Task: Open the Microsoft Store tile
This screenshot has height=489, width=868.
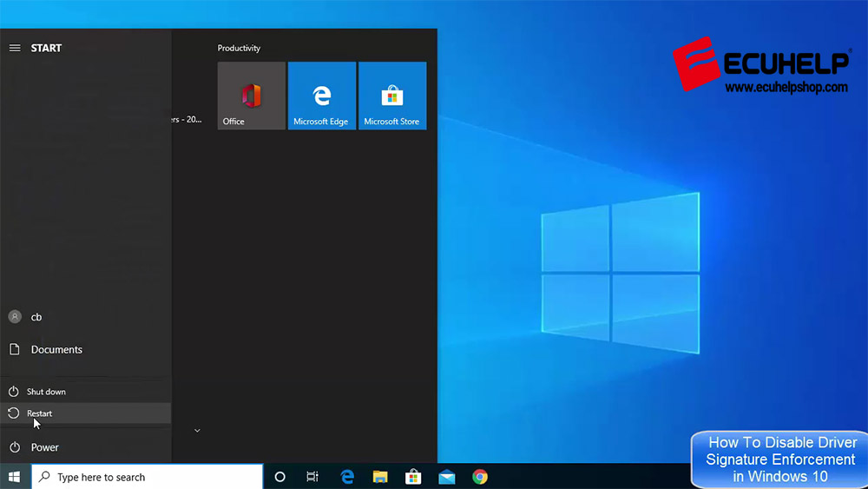Action: 392,96
